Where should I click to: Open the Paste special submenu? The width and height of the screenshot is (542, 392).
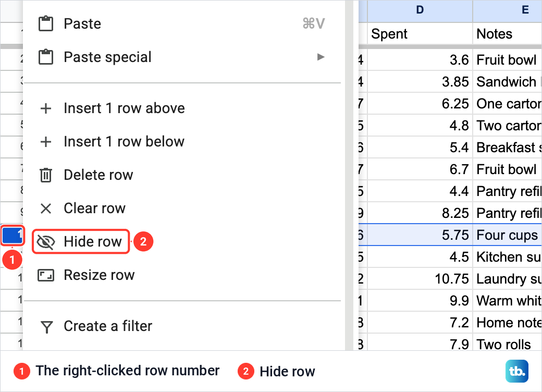coord(184,57)
